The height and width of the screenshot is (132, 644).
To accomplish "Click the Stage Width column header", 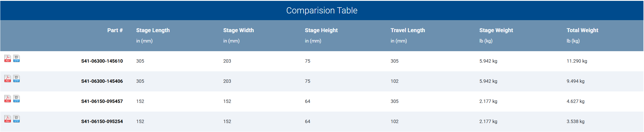I will point(238,30).
